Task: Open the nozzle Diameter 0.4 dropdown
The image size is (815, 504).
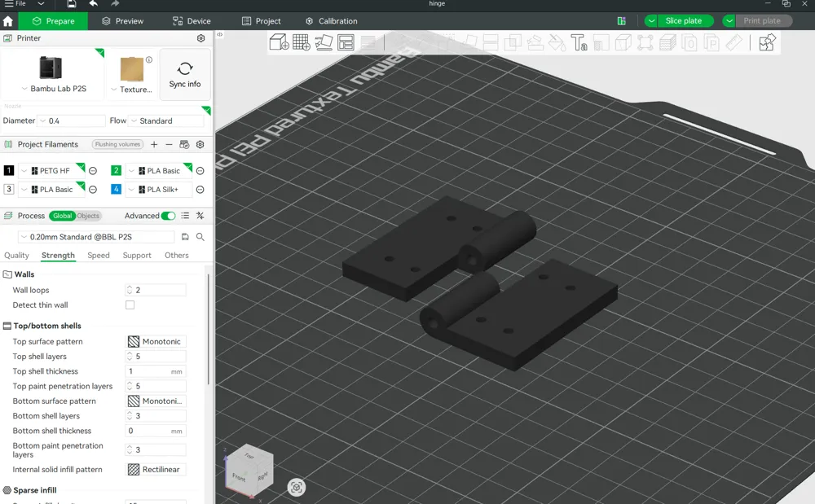Action: (x=72, y=121)
